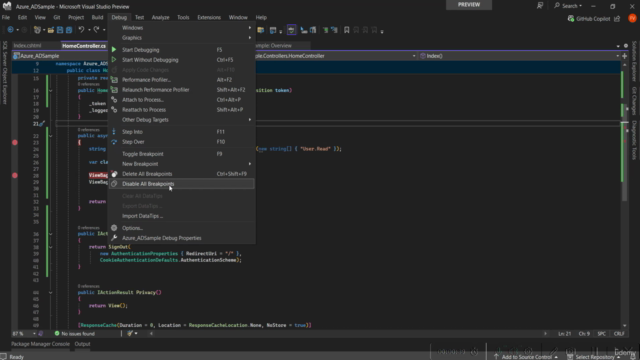The height and width of the screenshot is (360, 640).
Task: Toggle breakpoint marker on line 28
Action: tap(15, 175)
